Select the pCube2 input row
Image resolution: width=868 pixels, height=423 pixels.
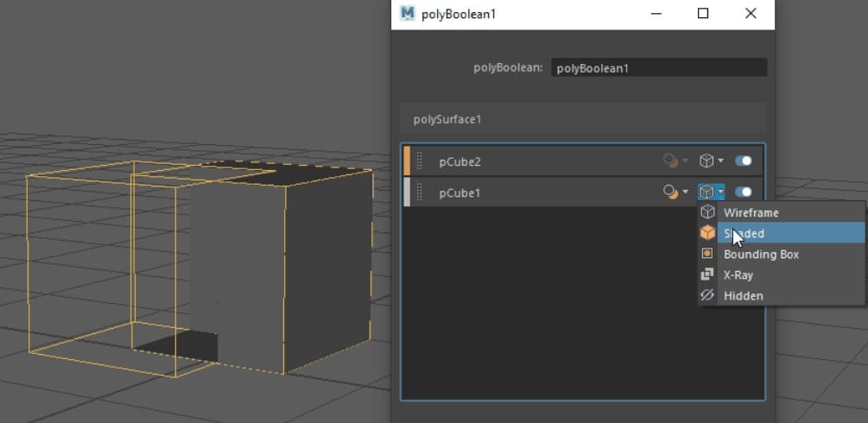(535, 161)
